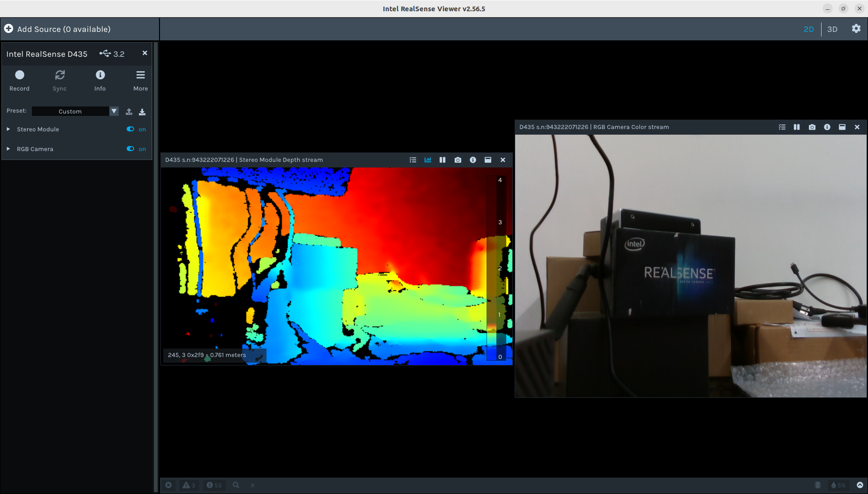
Task: Toggle error messages filter in status bar
Action: [168, 485]
